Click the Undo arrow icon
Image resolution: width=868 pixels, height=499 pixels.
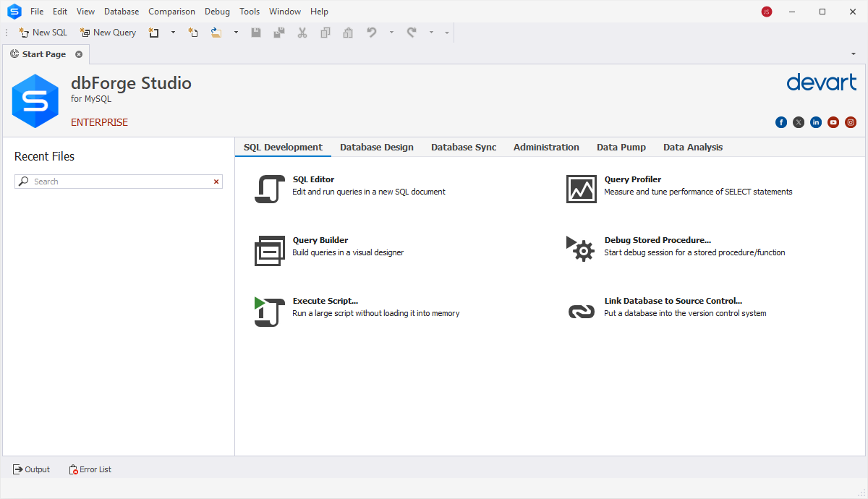point(372,33)
